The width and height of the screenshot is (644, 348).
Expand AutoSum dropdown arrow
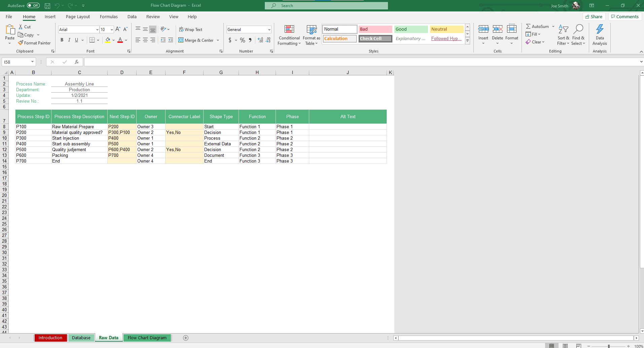coord(553,27)
